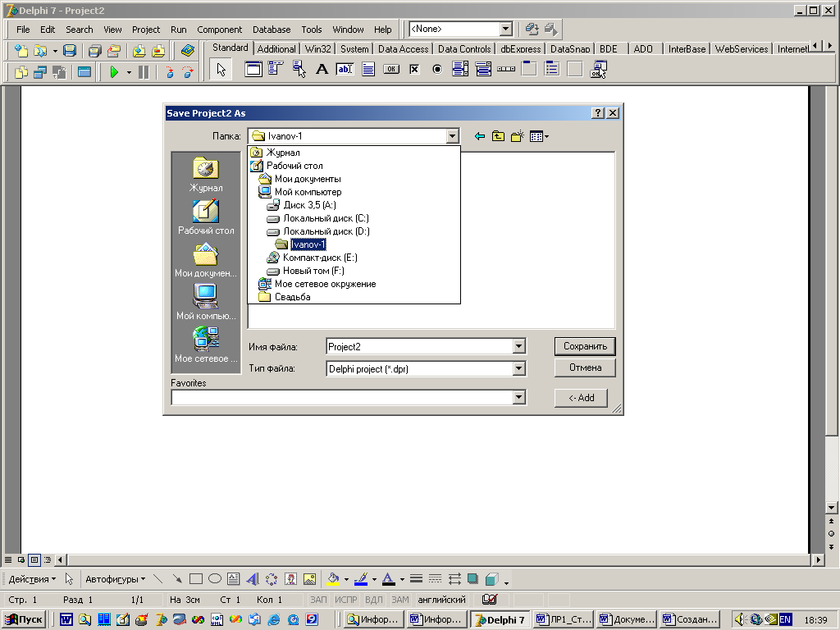Click Мой компьютер in places bar

[206, 302]
